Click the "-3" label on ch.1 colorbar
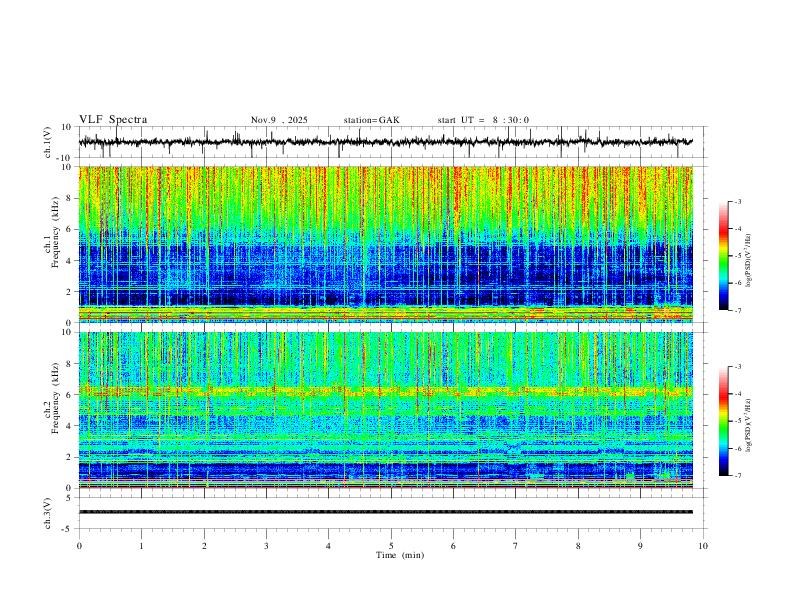This screenshot has width=792, height=612. click(738, 201)
